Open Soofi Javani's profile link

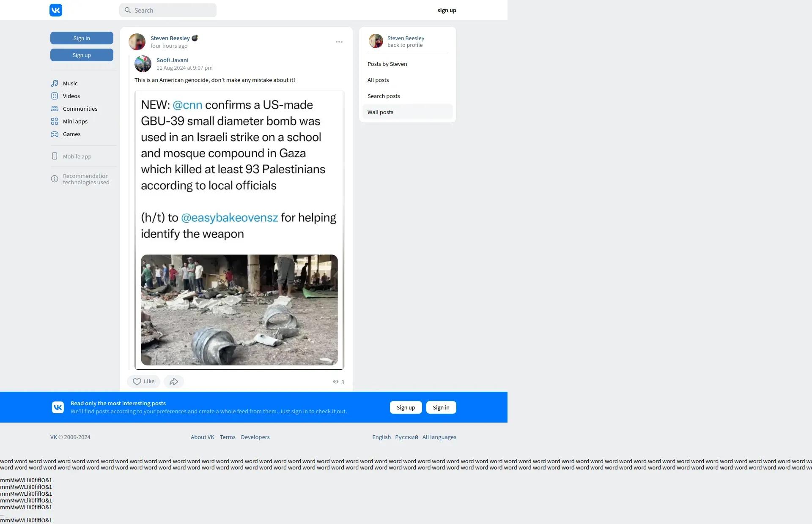pyautogui.click(x=173, y=60)
